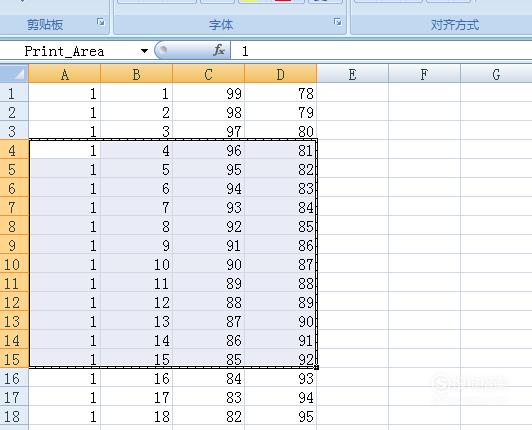Screen dimensions: 532x430
Task: Click cell D18 containing 95
Action: pos(281,416)
